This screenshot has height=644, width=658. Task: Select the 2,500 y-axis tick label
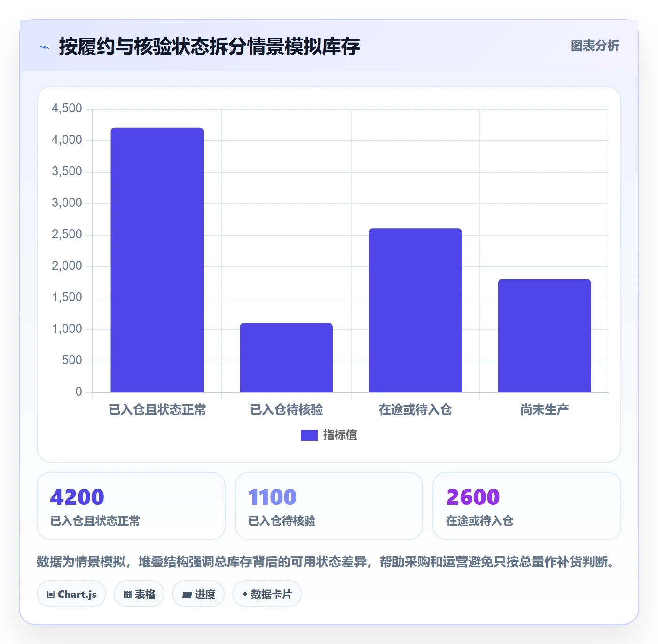coord(67,235)
